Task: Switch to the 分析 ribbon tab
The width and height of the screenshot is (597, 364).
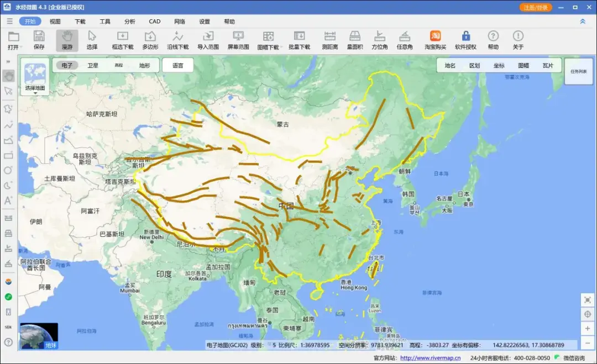Action: tap(129, 21)
